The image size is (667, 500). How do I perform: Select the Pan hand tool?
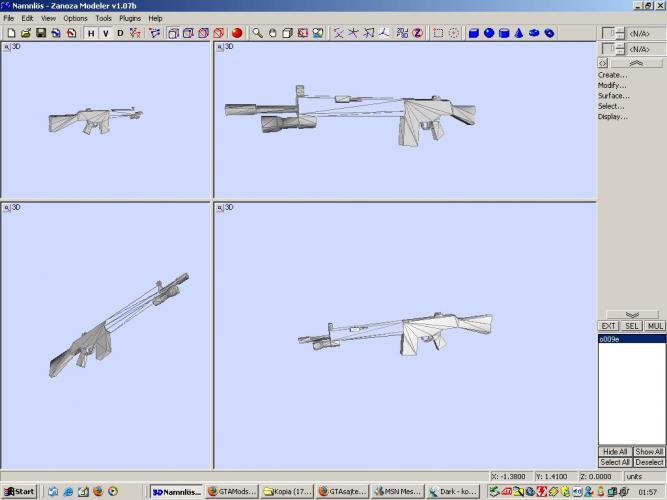[272, 33]
